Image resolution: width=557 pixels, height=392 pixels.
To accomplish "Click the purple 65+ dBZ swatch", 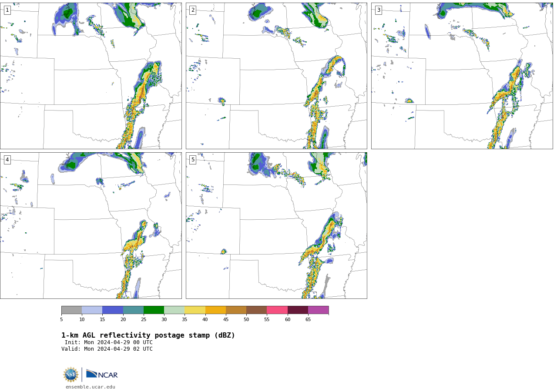I will pyautogui.click(x=318, y=310).
